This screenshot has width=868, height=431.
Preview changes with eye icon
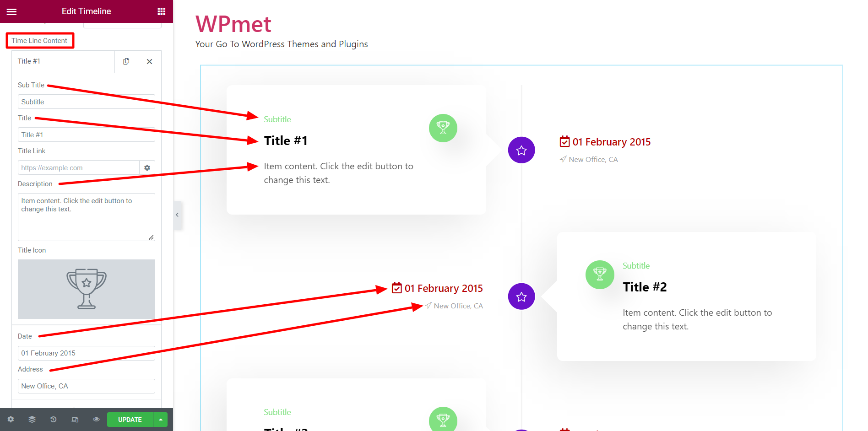[x=96, y=420]
